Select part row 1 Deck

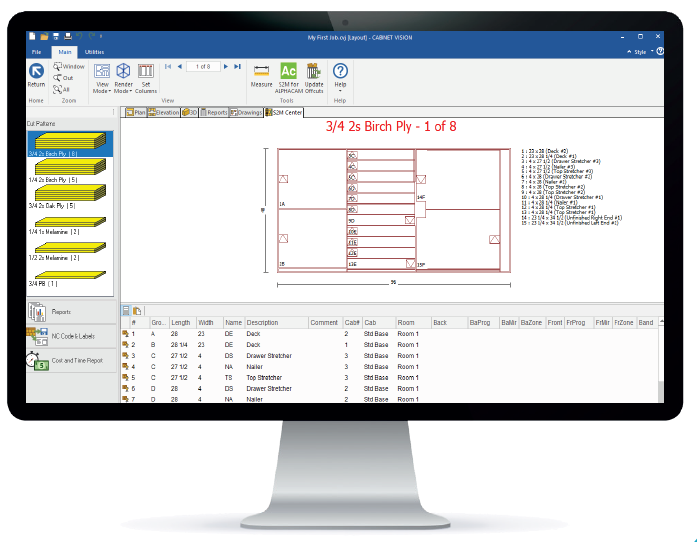point(389,334)
